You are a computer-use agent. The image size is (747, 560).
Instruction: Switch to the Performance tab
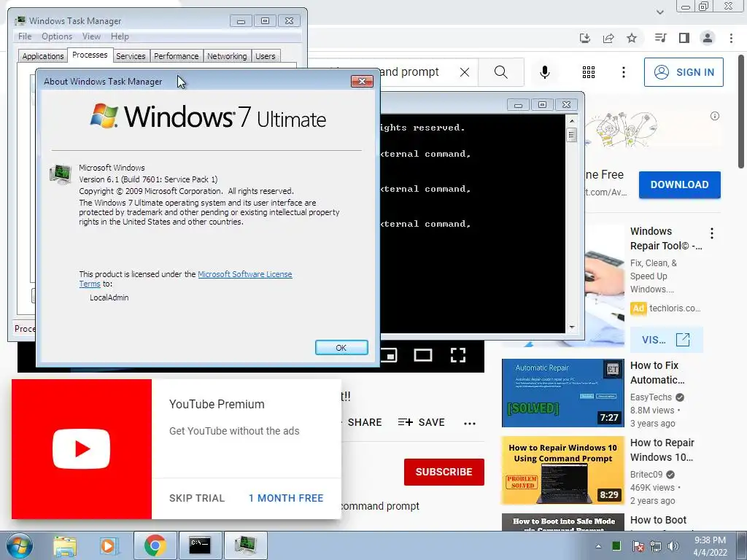tap(177, 56)
